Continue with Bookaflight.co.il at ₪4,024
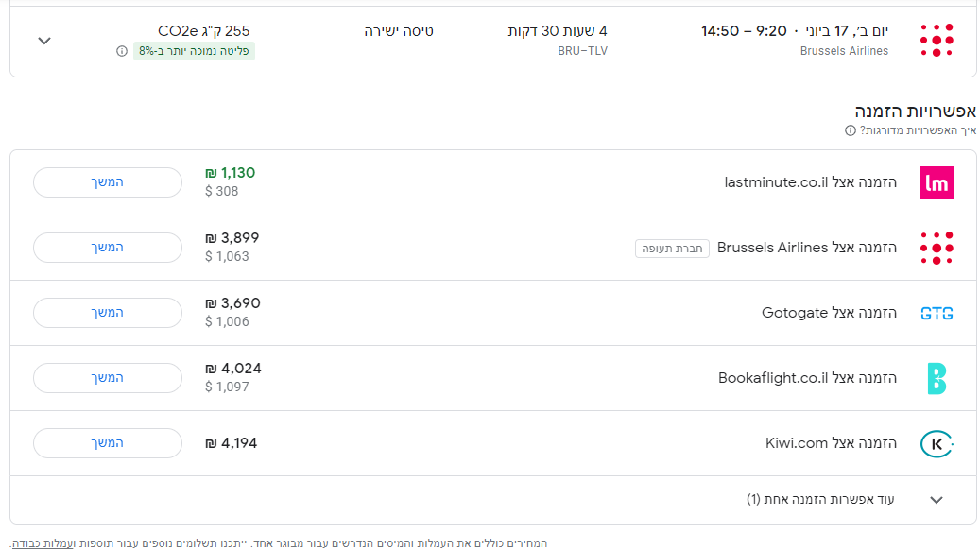The height and width of the screenshot is (551, 980). point(108,378)
